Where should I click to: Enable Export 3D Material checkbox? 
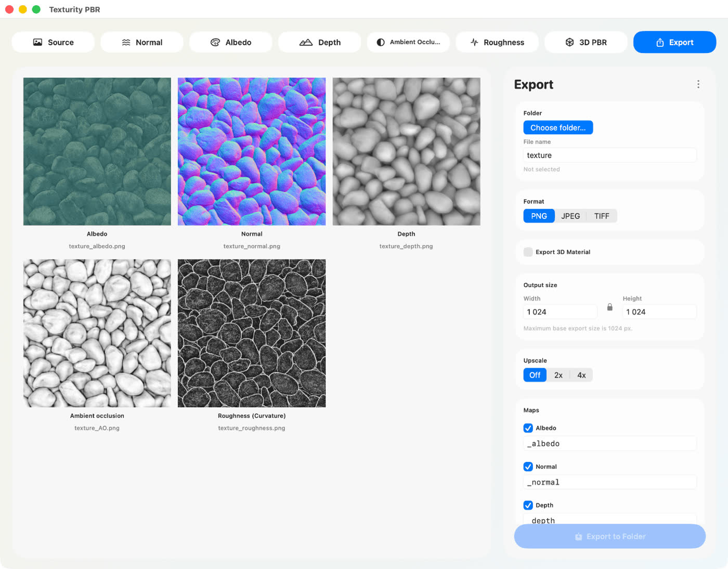point(528,252)
